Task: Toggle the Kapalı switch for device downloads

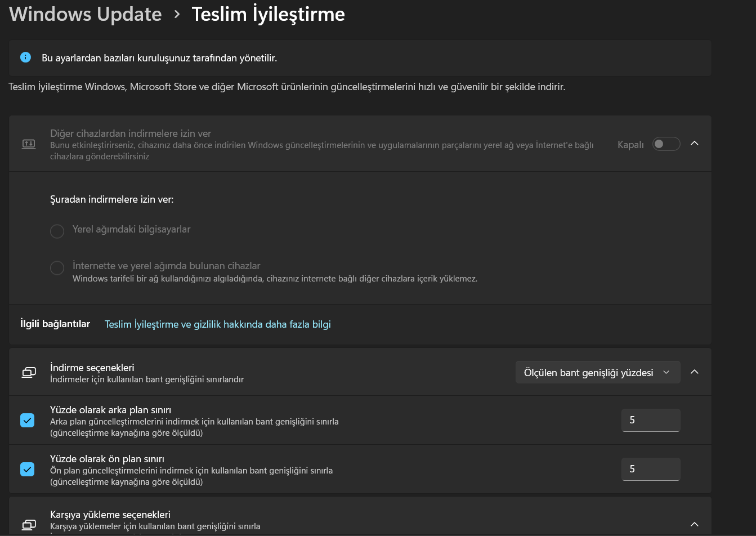Action: 666,144
